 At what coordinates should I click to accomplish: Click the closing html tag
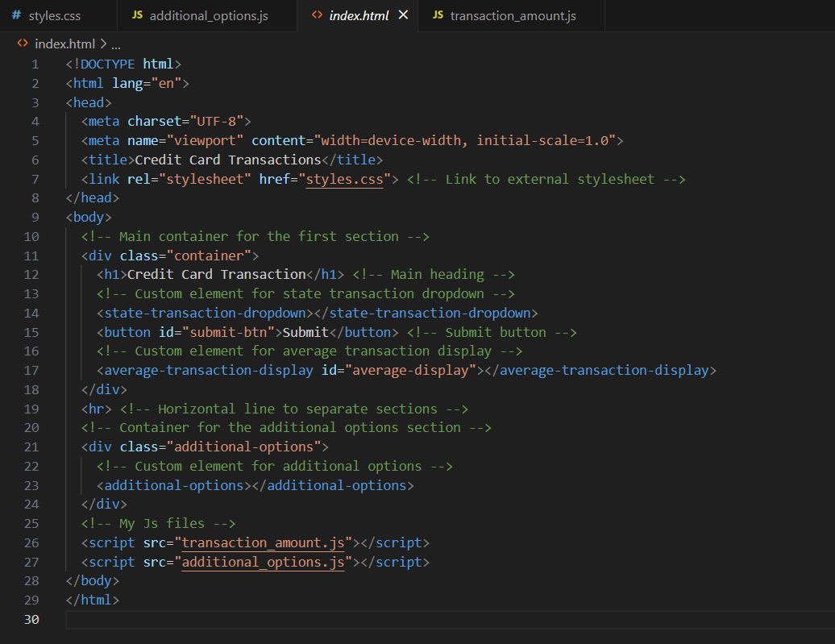click(92, 600)
